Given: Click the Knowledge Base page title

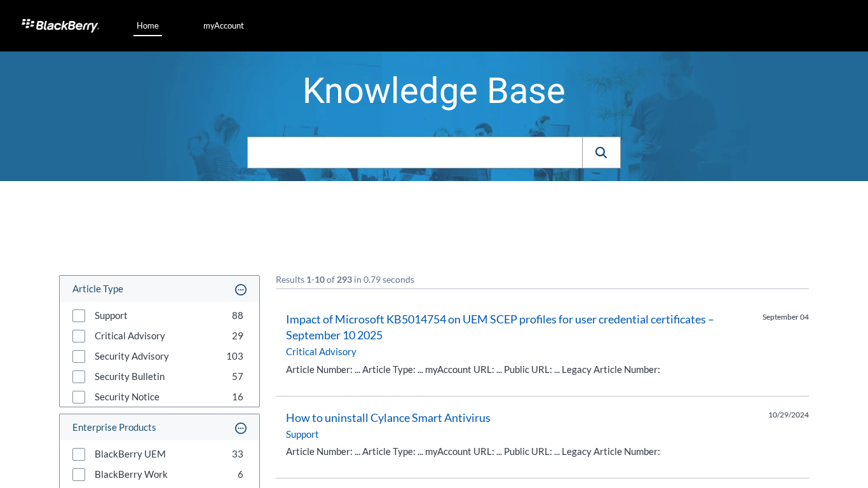Looking at the screenshot, I should click(x=434, y=90).
